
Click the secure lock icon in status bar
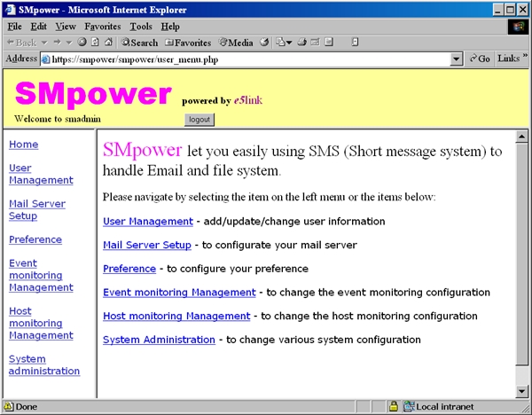click(392, 407)
